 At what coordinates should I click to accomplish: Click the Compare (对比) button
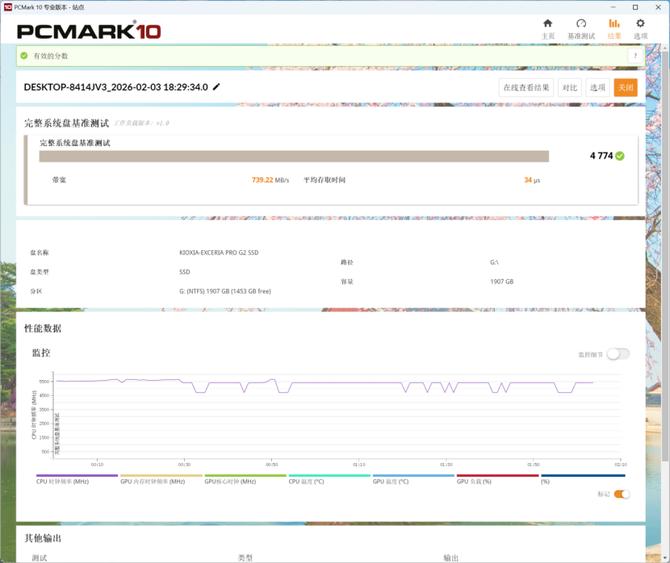coord(570,88)
